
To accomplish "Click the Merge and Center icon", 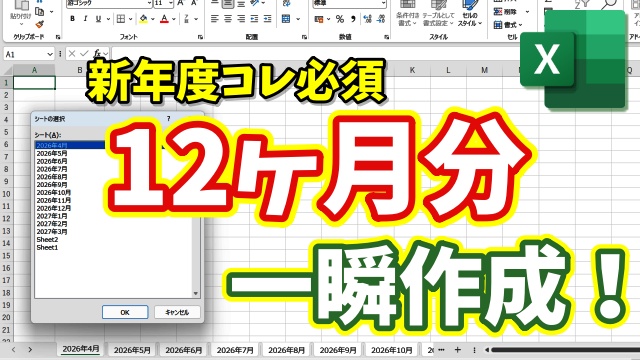I will (286, 19).
